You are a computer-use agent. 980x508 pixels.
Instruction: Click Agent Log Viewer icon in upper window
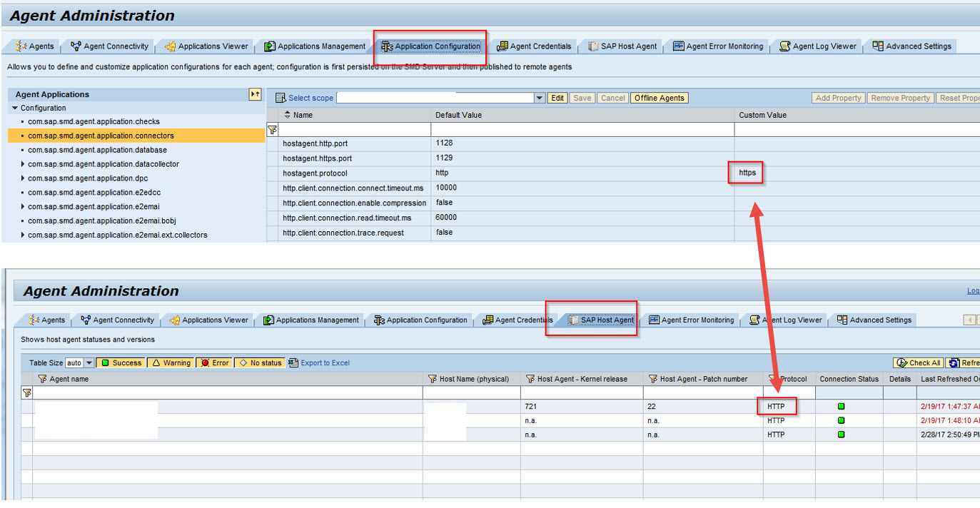click(785, 46)
